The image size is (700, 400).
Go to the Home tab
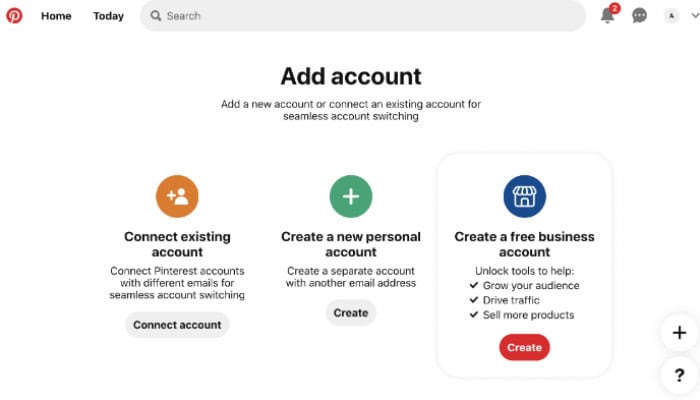56,16
